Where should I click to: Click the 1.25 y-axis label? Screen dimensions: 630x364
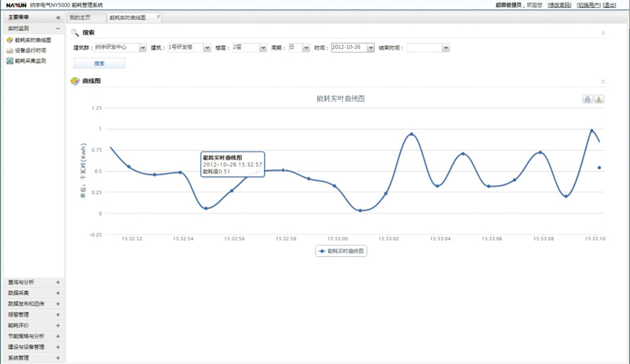click(96, 108)
